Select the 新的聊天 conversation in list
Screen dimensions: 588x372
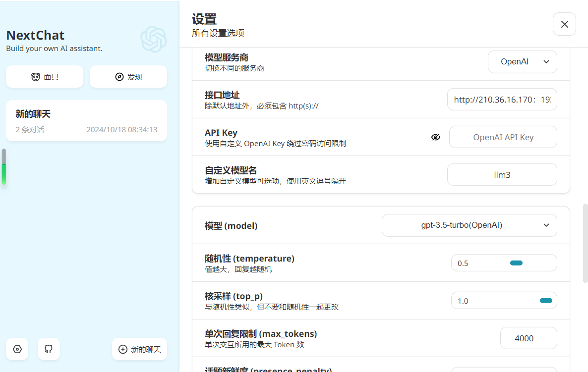86,121
